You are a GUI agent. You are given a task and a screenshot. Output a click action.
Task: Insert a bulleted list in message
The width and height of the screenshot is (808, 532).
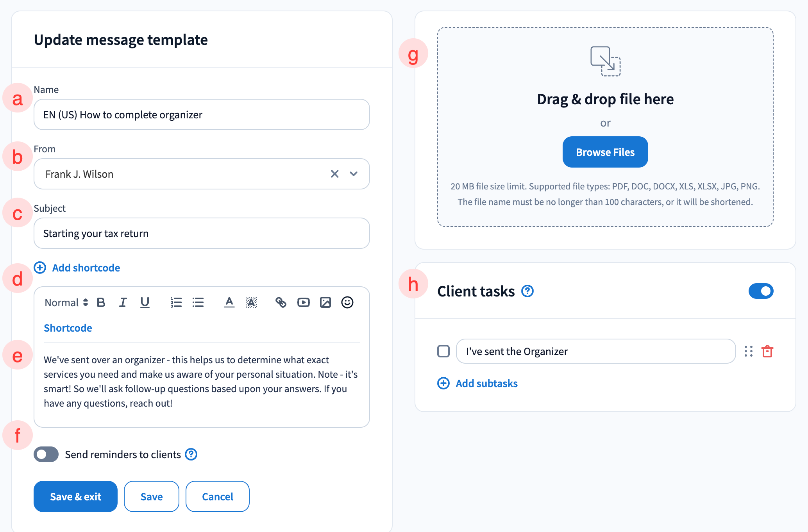tap(198, 302)
